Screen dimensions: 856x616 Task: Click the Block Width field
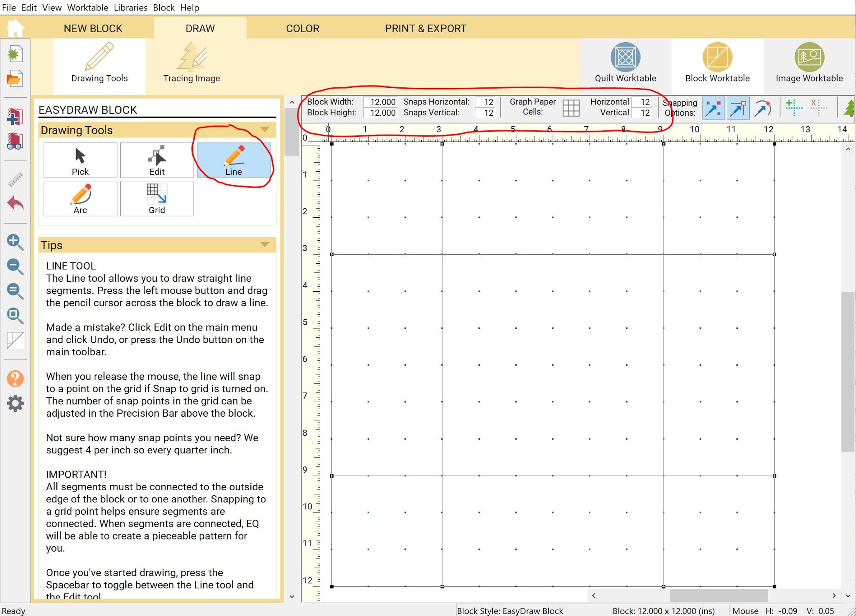pos(380,102)
